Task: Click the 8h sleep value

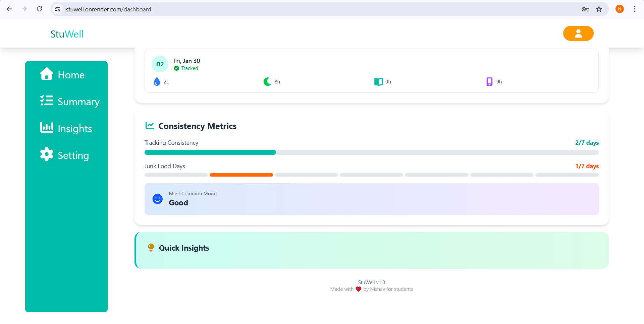Action: (277, 82)
